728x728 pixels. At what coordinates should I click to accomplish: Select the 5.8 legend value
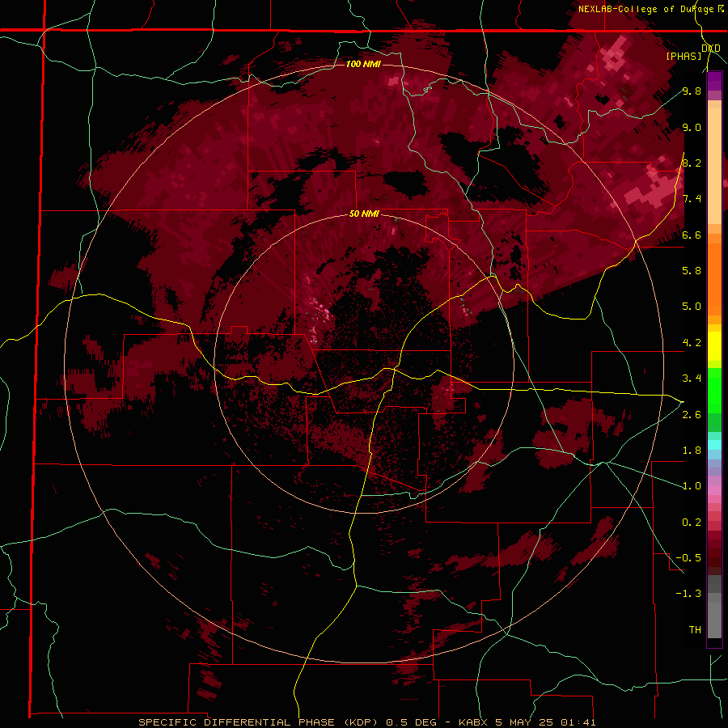pos(692,271)
